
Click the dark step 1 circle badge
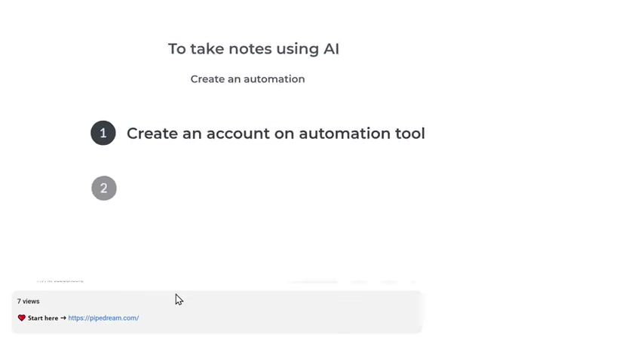pos(103,133)
